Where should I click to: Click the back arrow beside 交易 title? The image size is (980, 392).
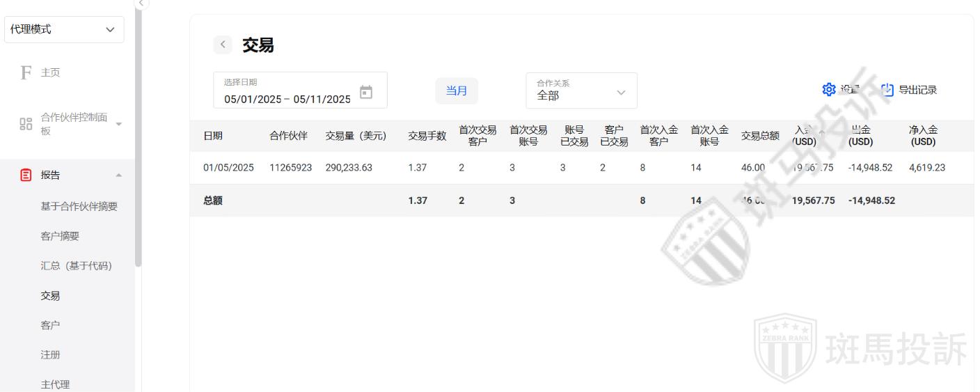(223, 45)
